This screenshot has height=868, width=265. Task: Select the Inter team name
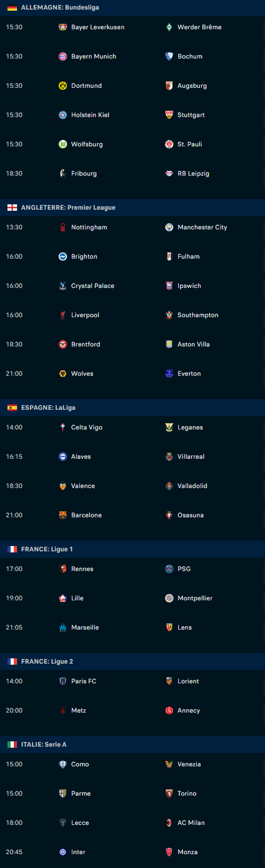pyautogui.click(x=78, y=852)
